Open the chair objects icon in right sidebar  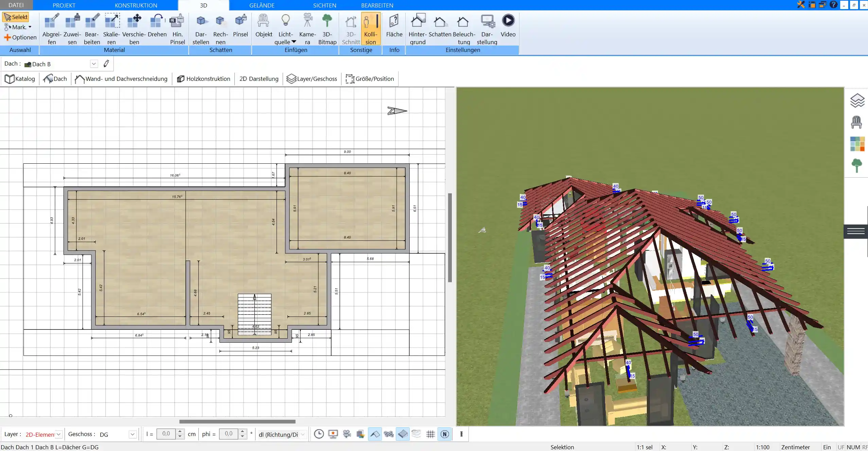[856, 122]
